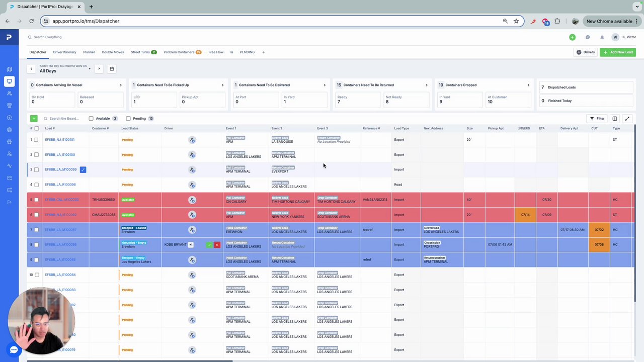Open the Problem Containers tab

(182, 52)
